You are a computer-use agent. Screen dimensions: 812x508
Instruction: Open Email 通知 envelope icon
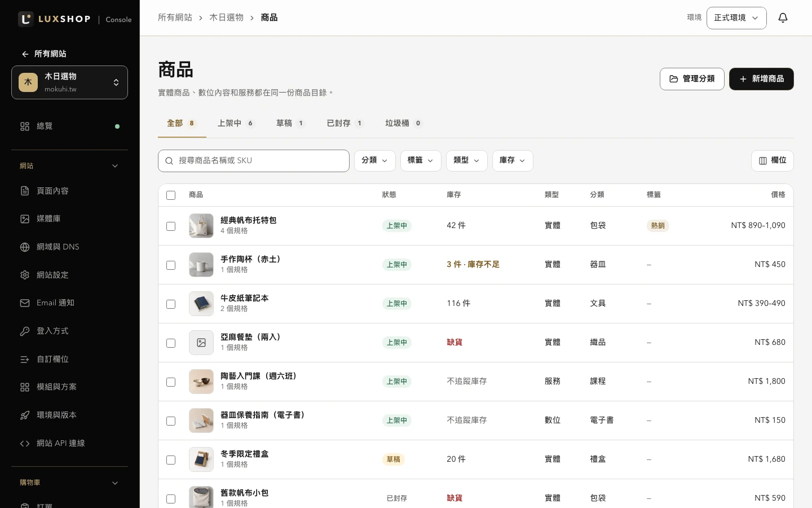tap(25, 303)
